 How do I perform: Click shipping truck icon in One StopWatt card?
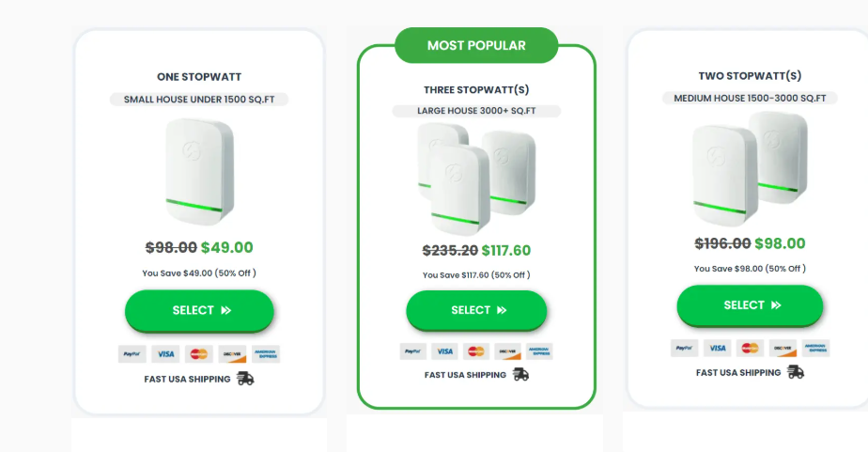coord(245,379)
